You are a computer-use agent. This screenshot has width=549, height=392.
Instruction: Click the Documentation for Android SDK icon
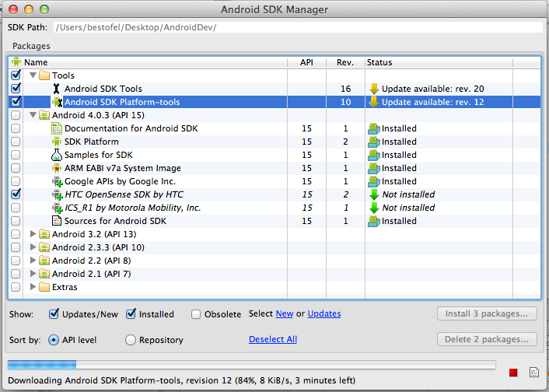tap(56, 128)
